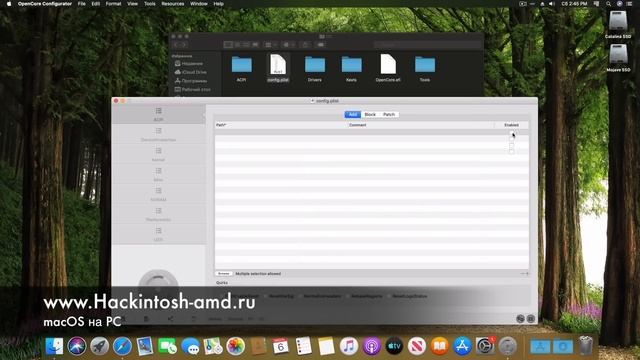The height and width of the screenshot is (360, 640).
Task: Click the Finder share button
Action: tap(305, 44)
